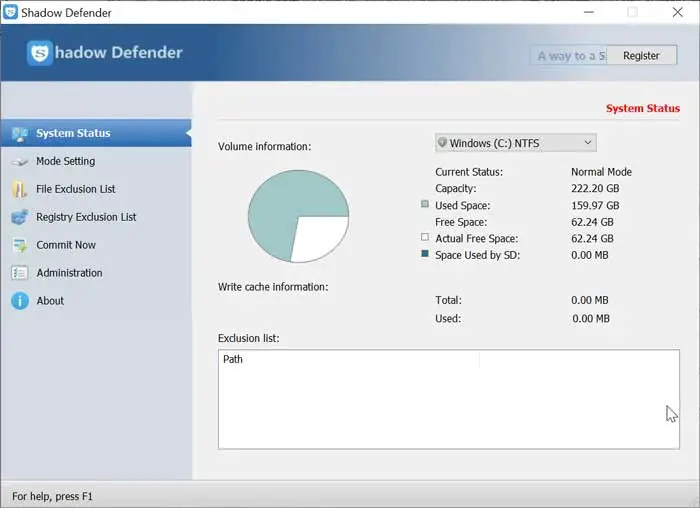Viewport: 700px width, 508px height.
Task: Click the Path column header
Action: point(233,359)
